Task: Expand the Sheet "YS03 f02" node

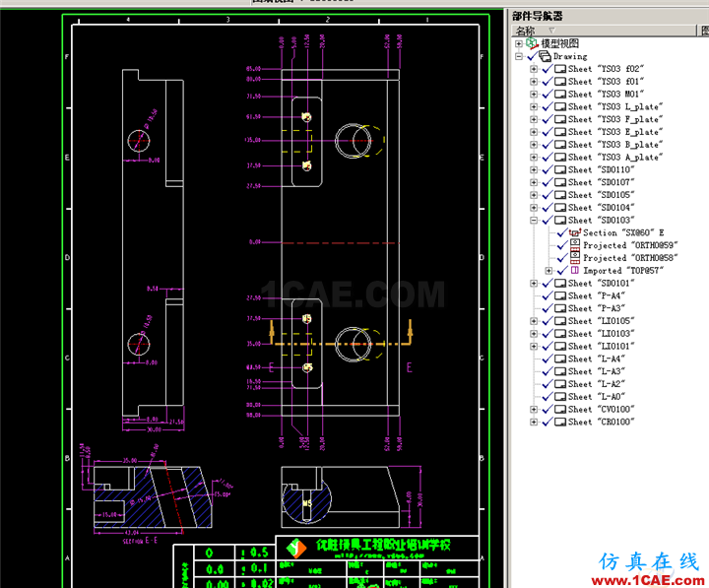Action: coord(534,69)
